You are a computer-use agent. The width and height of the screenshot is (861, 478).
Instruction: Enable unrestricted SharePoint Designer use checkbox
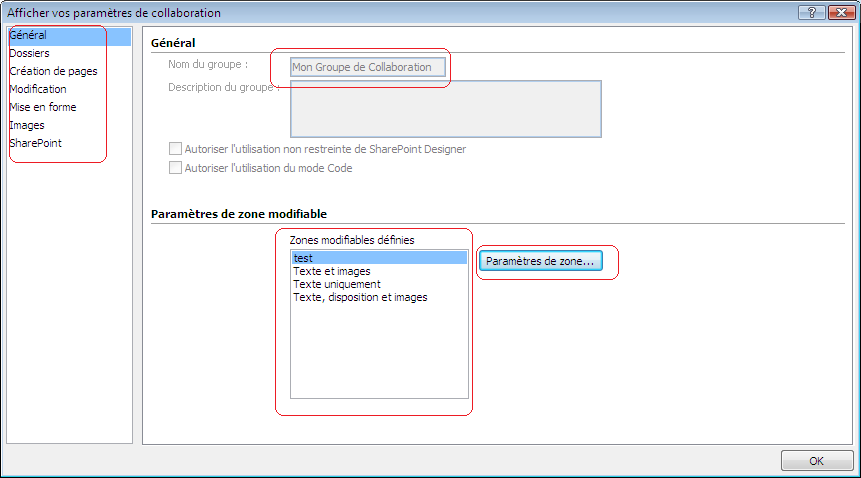176,149
